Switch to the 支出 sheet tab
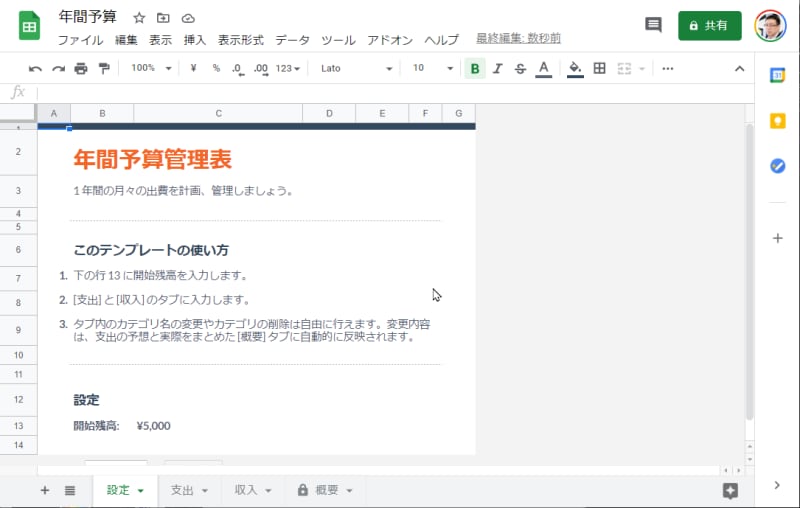The height and width of the screenshot is (508, 800). [182, 490]
